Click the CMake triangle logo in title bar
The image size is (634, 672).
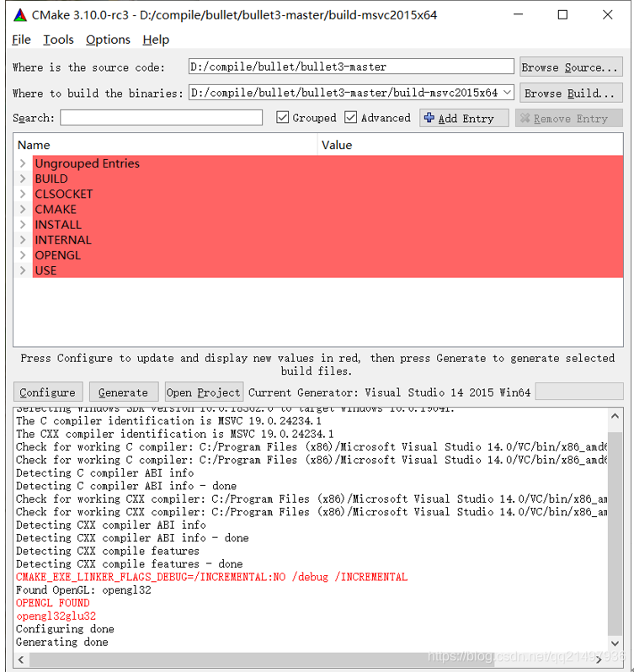20,15
